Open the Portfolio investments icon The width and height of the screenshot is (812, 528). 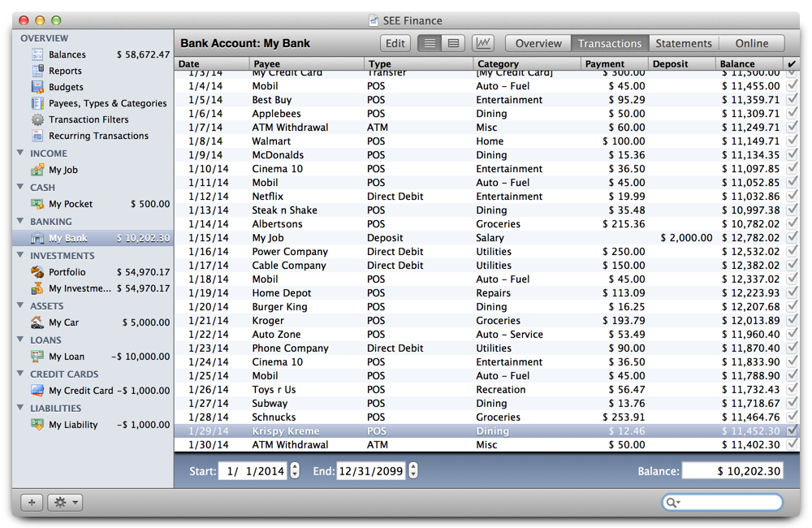(x=36, y=272)
